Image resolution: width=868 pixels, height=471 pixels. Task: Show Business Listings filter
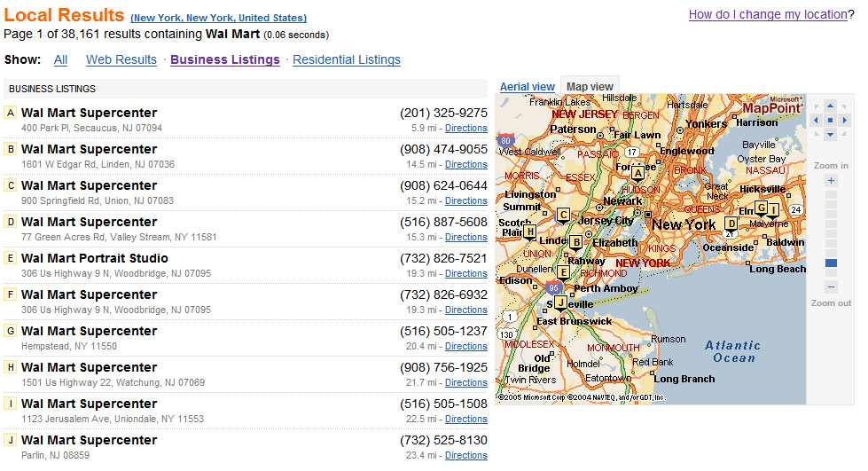[x=224, y=59]
